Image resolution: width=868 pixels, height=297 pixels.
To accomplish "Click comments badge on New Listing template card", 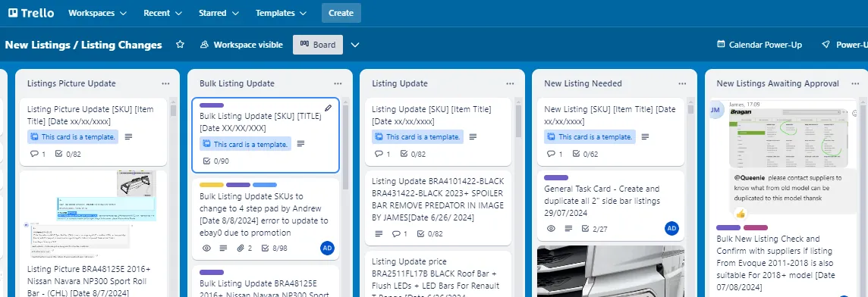I will 555,154.
